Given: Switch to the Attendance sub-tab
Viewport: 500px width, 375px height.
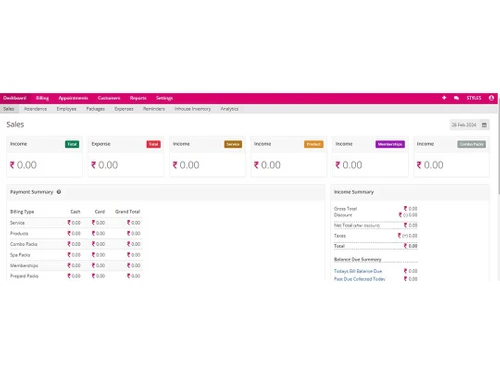Looking at the screenshot, I should [35, 109].
